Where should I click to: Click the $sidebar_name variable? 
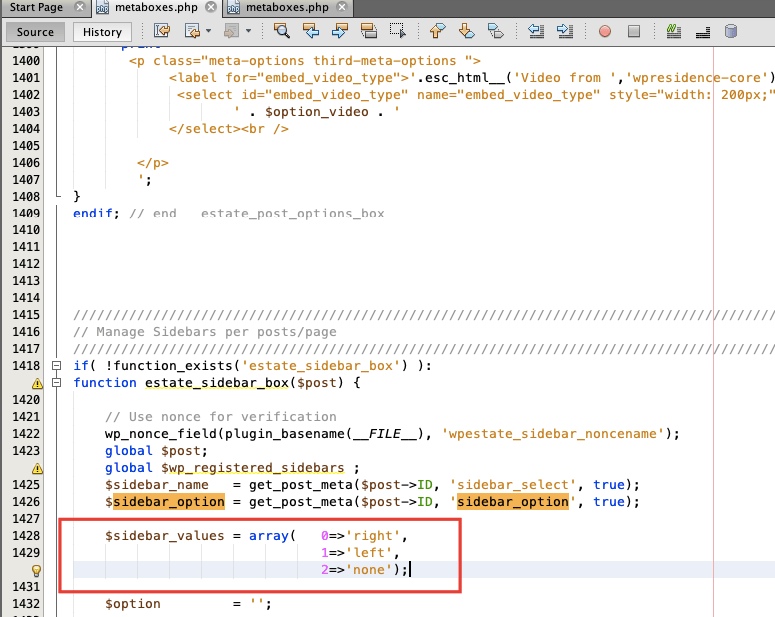click(x=157, y=485)
